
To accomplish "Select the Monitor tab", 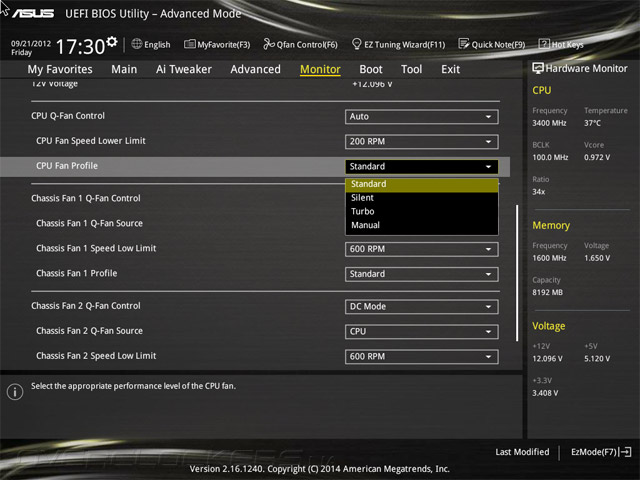I will pos(320,69).
